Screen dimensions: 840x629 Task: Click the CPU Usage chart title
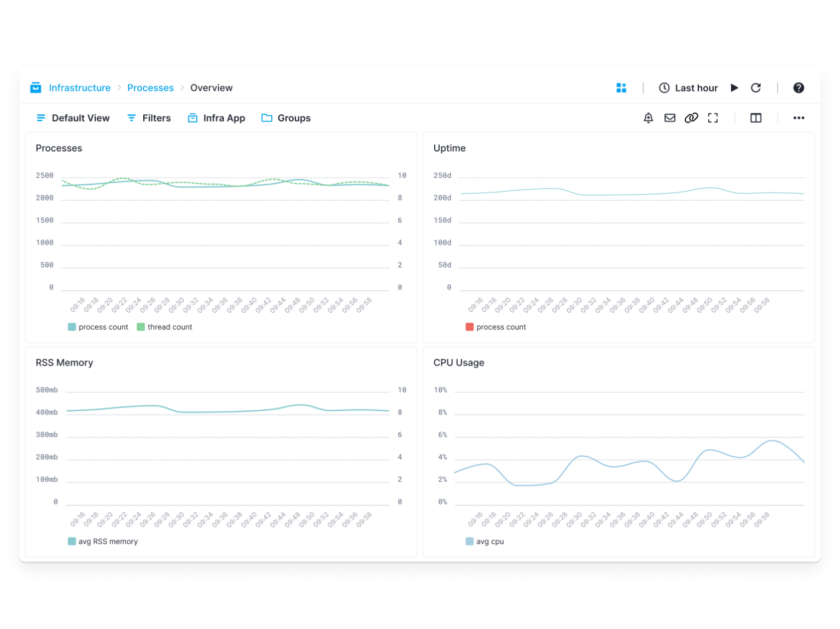459,363
